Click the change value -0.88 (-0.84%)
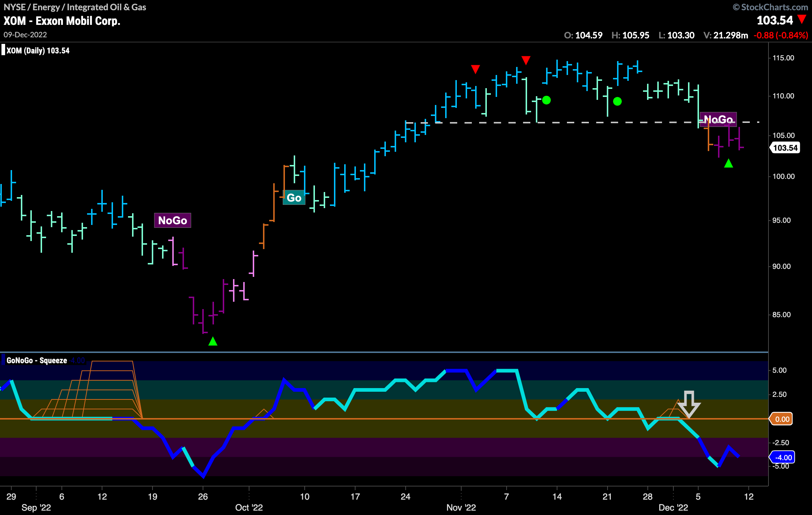812x515 pixels. pos(781,35)
